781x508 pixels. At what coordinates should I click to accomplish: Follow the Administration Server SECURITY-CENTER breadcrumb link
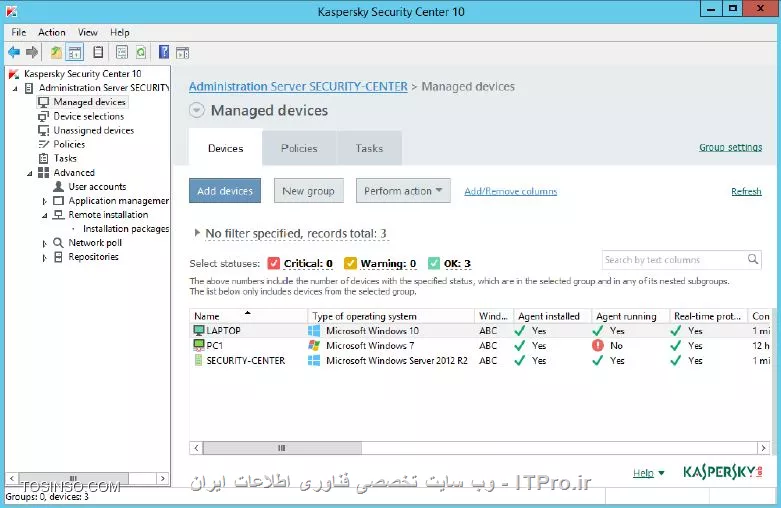point(298,87)
